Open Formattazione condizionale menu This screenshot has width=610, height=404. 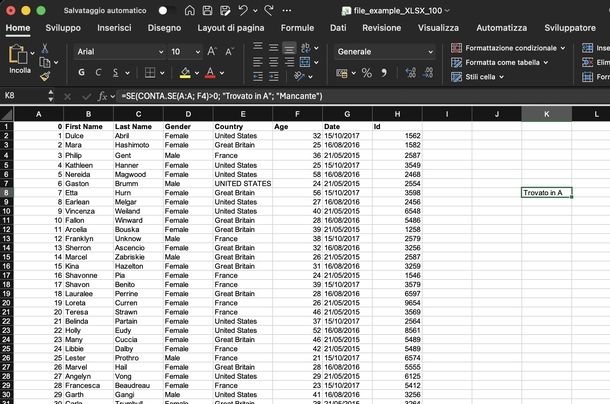click(x=508, y=48)
